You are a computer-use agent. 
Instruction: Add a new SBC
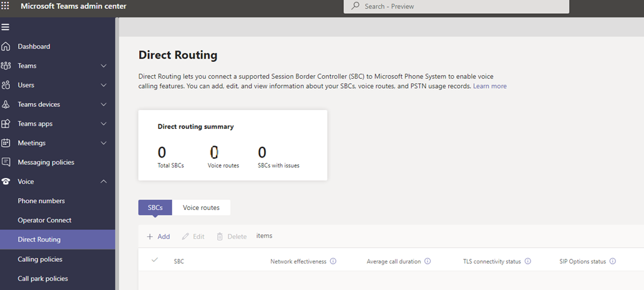tap(158, 236)
